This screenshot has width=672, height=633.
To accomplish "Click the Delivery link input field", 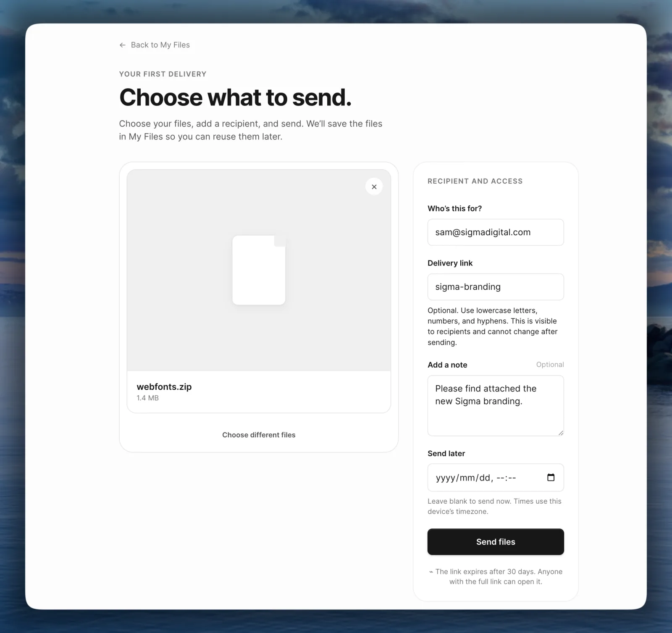I will click(x=496, y=287).
